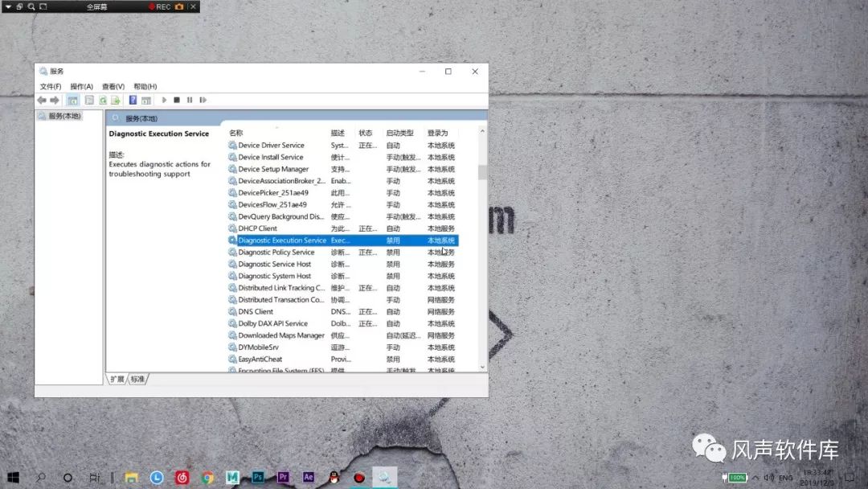Open Photoshop from the taskbar
868x489 pixels.
pyautogui.click(x=257, y=477)
